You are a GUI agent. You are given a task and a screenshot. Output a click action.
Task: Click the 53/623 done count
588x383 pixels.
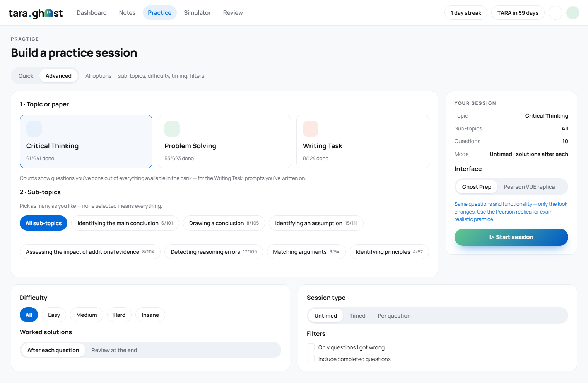pos(179,158)
